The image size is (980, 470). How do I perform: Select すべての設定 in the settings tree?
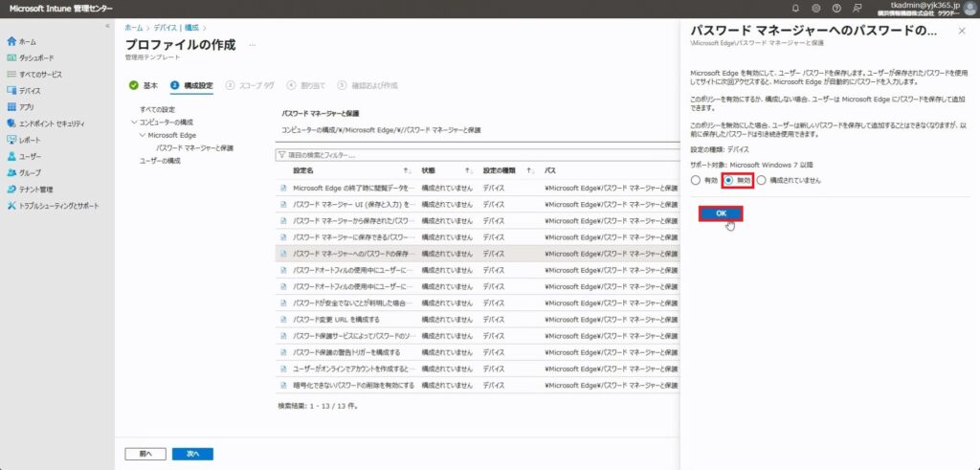158,109
